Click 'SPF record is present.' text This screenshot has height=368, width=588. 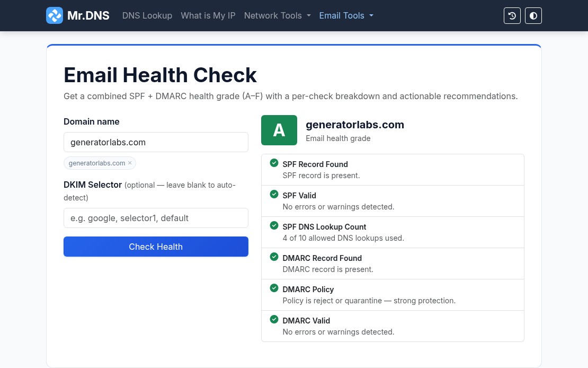(321, 176)
